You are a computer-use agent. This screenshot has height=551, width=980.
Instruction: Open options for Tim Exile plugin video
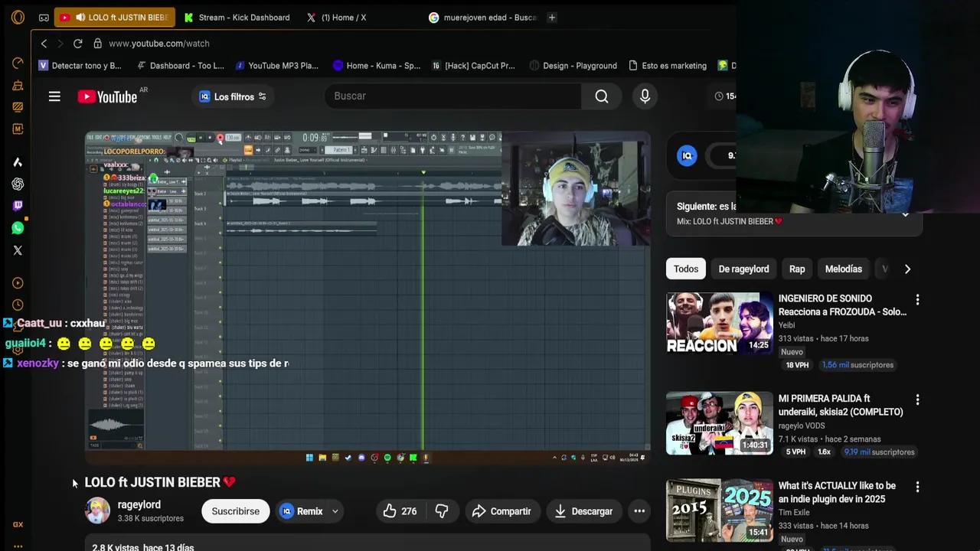917,487
